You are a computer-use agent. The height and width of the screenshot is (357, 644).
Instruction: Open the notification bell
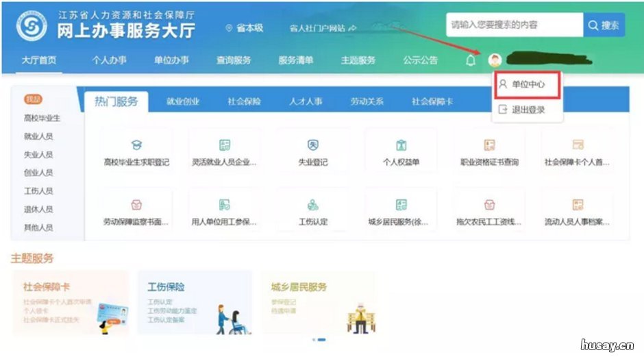click(x=471, y=60)
